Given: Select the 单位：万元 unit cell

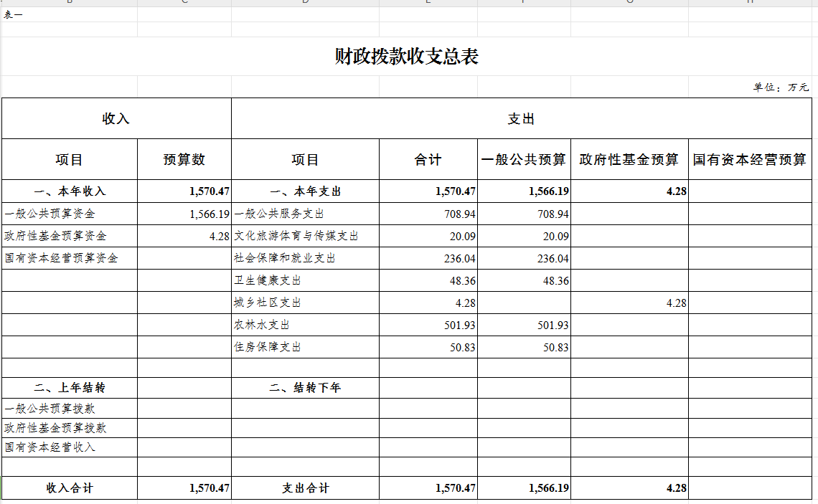Looking at the screenshot, I should pos(750,87).
